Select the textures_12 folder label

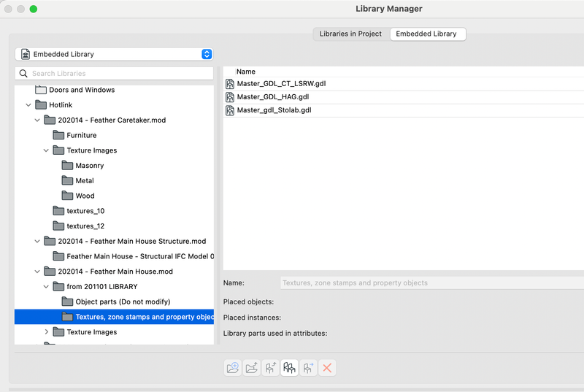click(85, 226)
